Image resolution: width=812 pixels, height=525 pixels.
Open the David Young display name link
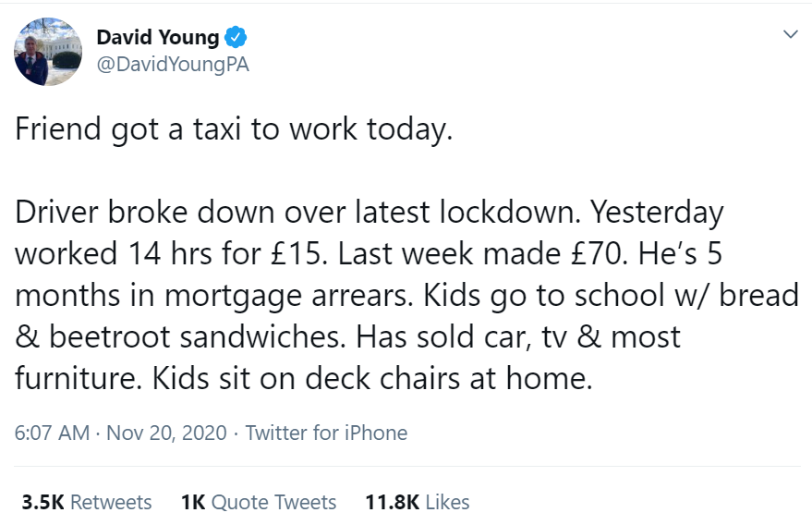tap(158, 38)
